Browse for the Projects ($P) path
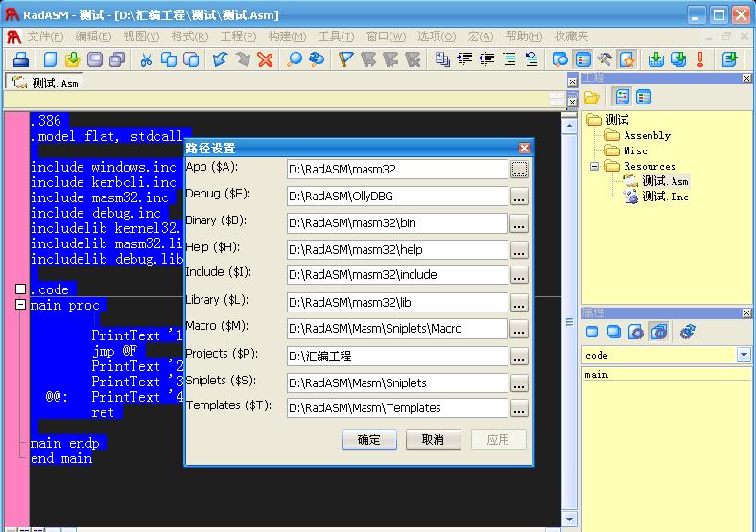The image size is (756, 532). click(519, 357)
